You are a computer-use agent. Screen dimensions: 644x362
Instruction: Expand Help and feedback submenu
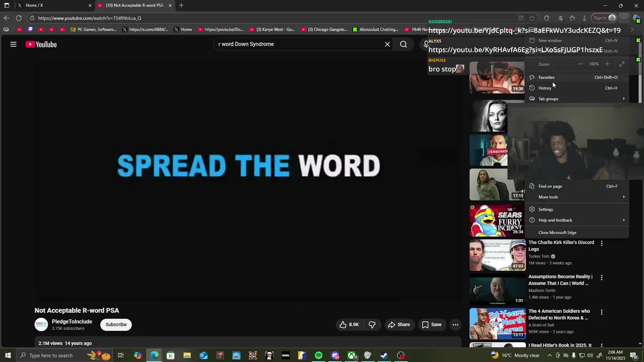pos(577,220)
